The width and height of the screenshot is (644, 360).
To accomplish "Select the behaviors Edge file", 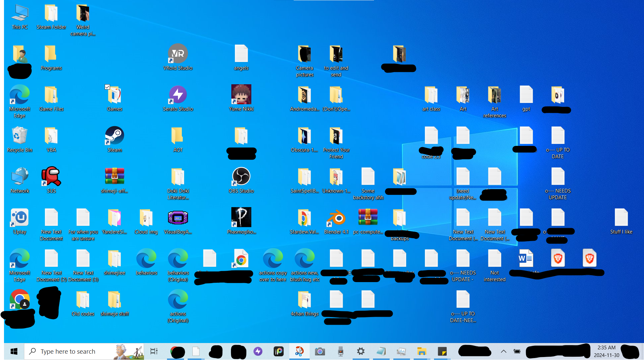I will coord(146,262).
